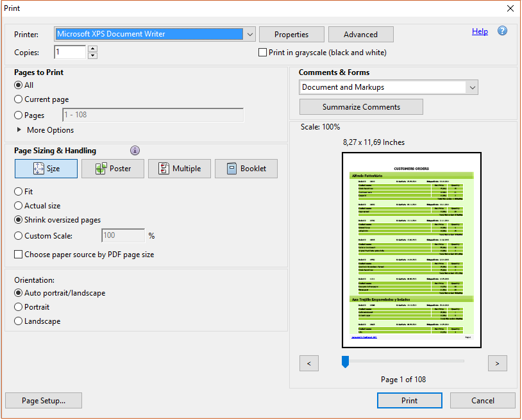
Task: Go to next preview page arrow
Action: pyautogui.click(x=497, y=364)
